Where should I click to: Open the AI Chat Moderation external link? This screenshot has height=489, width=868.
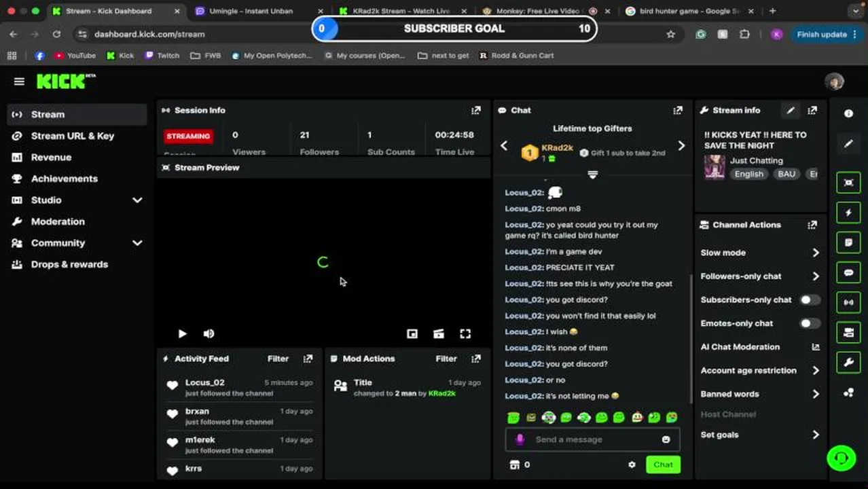[x=816, y=347]
